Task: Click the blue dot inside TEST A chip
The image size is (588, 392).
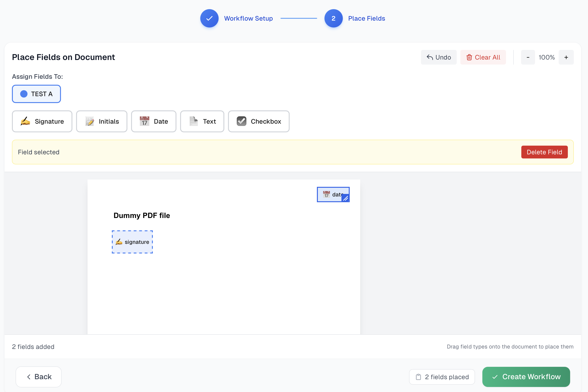Action: coord(24,94)
